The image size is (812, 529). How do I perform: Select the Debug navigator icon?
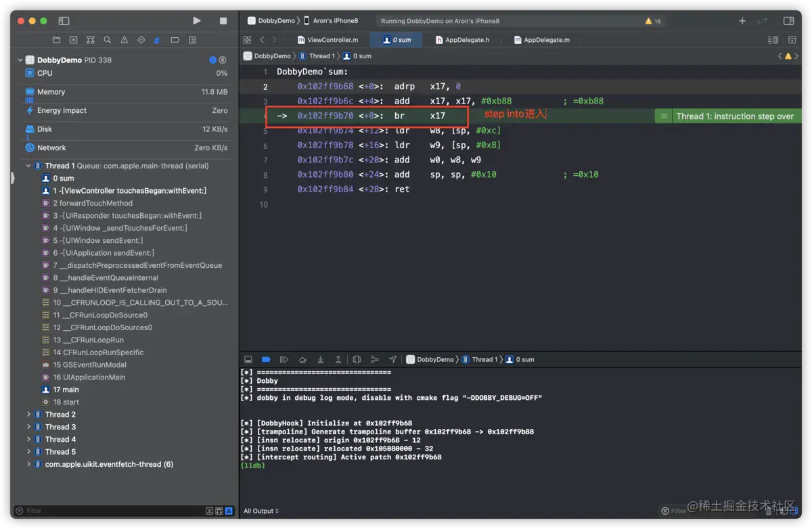tap(158, 41)
